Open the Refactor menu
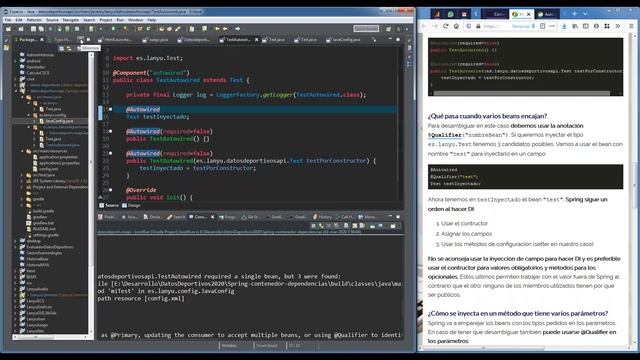The height and width of the screenshot is (360, 640). [x=34, y=20]
